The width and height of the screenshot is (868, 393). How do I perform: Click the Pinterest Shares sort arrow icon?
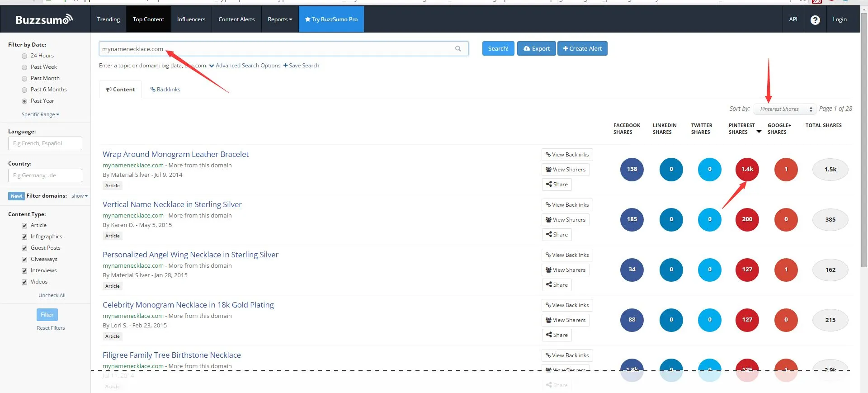click(x=759, y=132)
